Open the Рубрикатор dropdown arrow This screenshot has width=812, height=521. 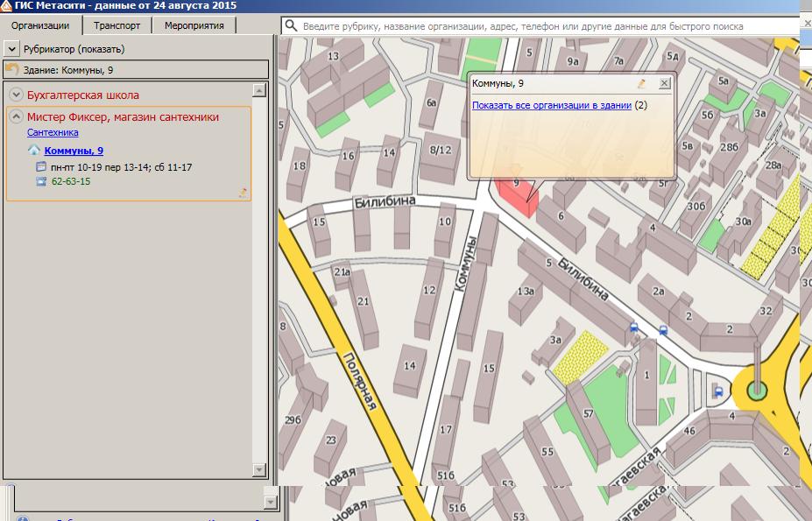pos(11,49)
